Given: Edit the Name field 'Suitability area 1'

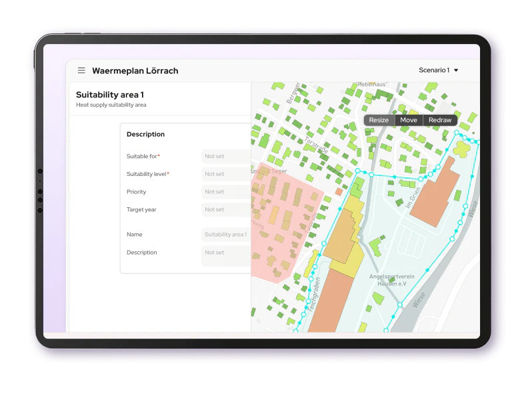Looking at the screenshot, I should coord(226,235).
